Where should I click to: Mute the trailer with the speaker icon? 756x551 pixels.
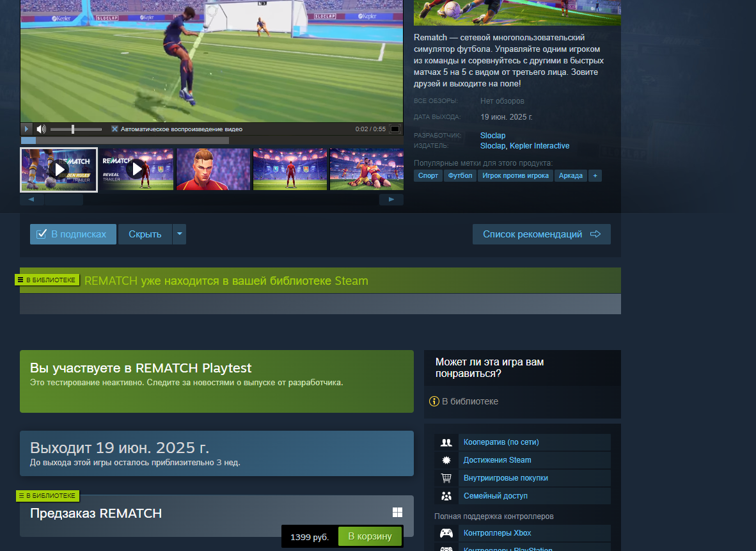pyautogui.click(x=42, y=129)
